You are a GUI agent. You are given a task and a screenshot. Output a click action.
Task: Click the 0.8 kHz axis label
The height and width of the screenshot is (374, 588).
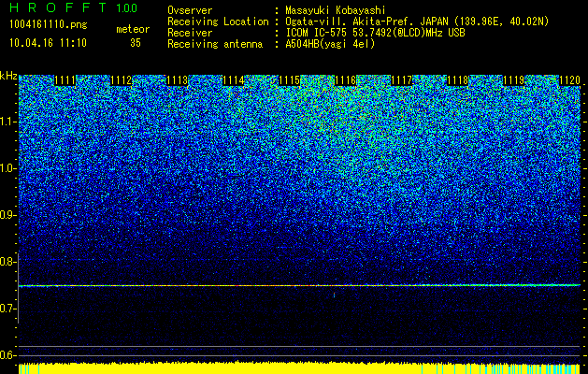[7, 262]
